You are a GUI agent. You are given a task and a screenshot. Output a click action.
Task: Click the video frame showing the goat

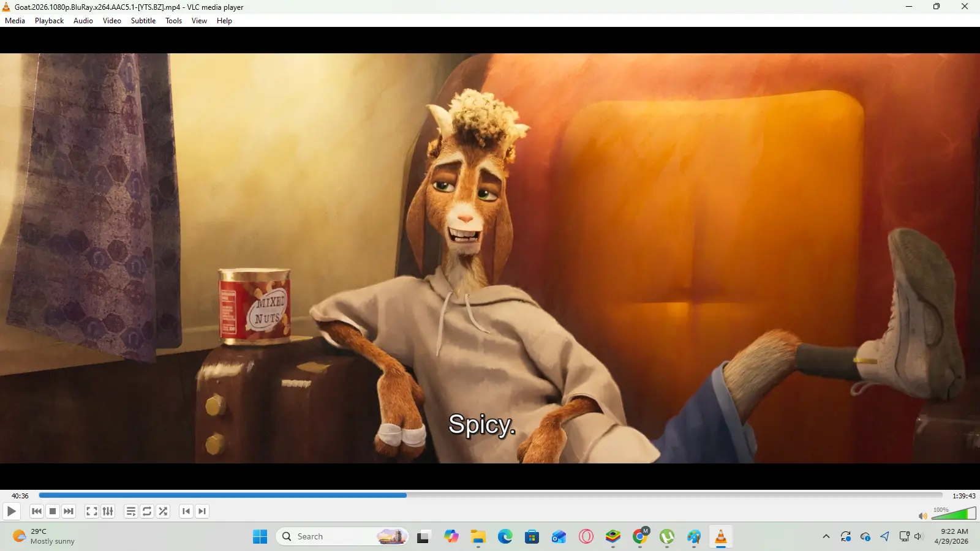click(490, 258)
